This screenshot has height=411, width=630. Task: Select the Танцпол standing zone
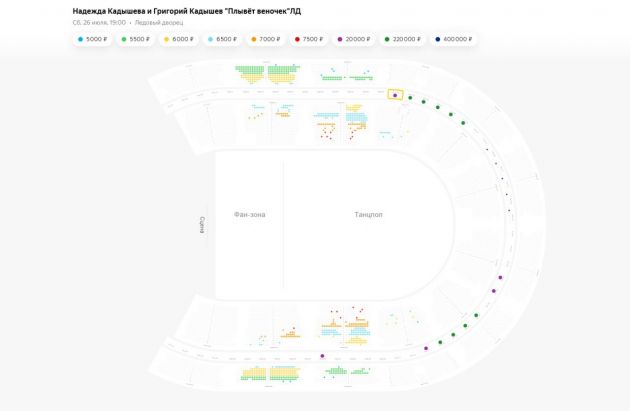click(368, 215)
